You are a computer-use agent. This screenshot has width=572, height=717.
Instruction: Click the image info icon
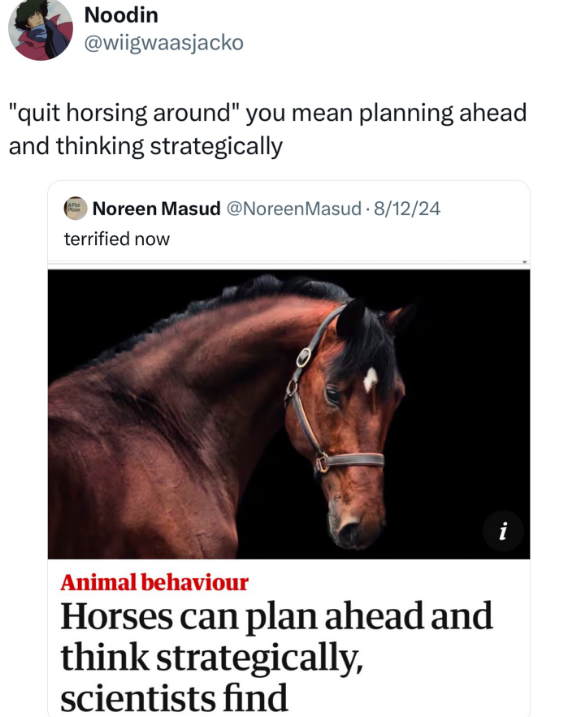click(503, 531)
